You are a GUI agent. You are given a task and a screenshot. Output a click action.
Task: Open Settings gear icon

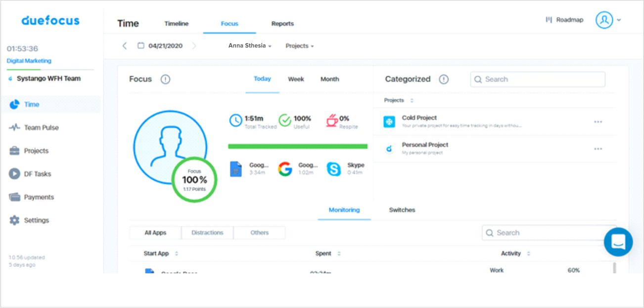[x=14, y=220]
